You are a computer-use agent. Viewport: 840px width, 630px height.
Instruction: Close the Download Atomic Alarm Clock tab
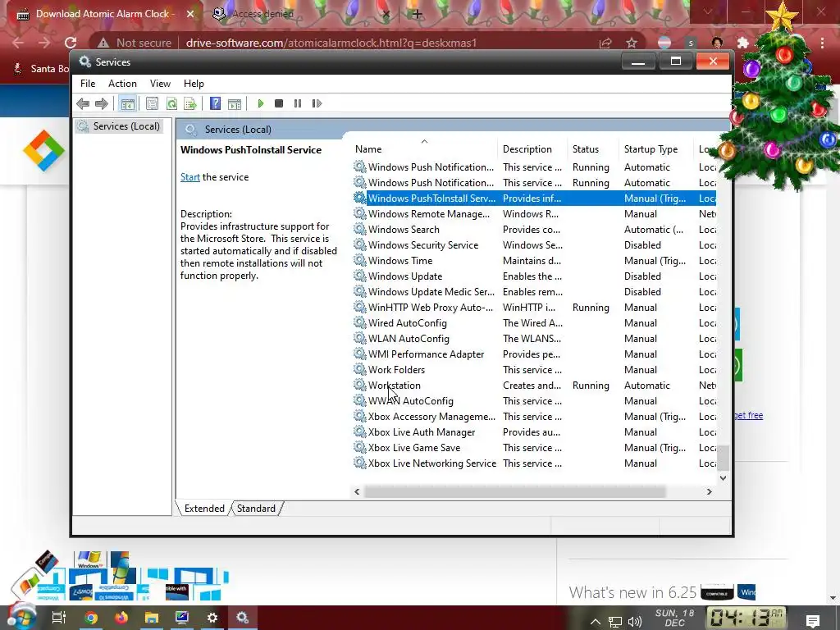(190, 14)
